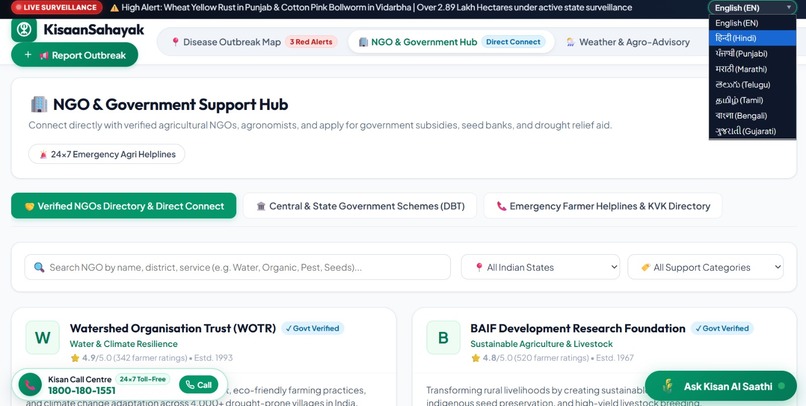The width and height of the screenshot is (806, 406).
Task: Click the LIVE SURVEILLANCE badge
Action: tap(57, 8)
